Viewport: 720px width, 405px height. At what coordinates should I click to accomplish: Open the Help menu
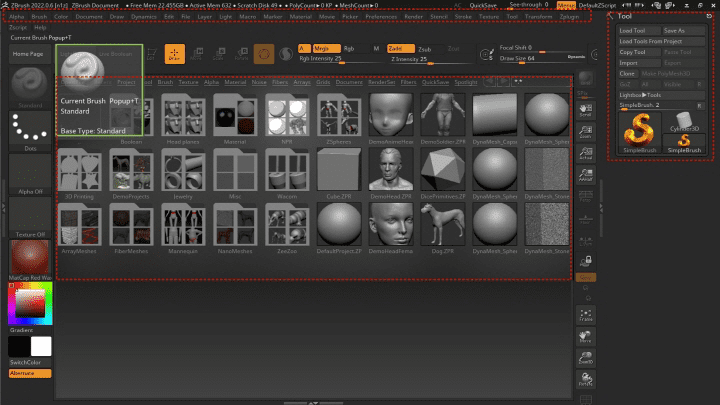40,28
